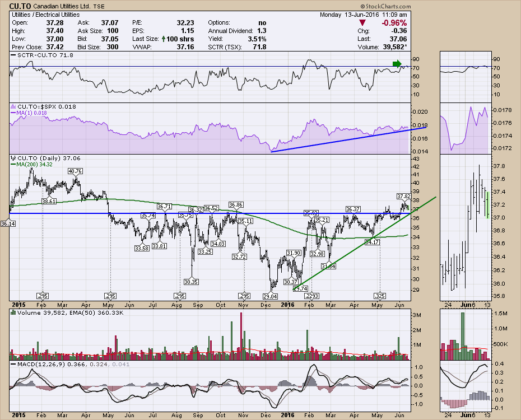The height and width of the screenshot is (420, 521).
Task: Click the green line marker before MA(200) legend
Action: click(13, 164)
